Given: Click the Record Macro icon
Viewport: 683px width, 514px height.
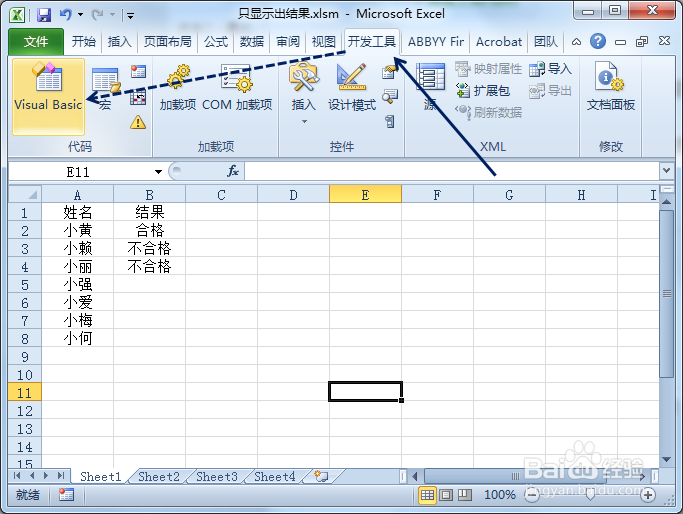Looking at the screenshot, I should (x=139, y=71).
